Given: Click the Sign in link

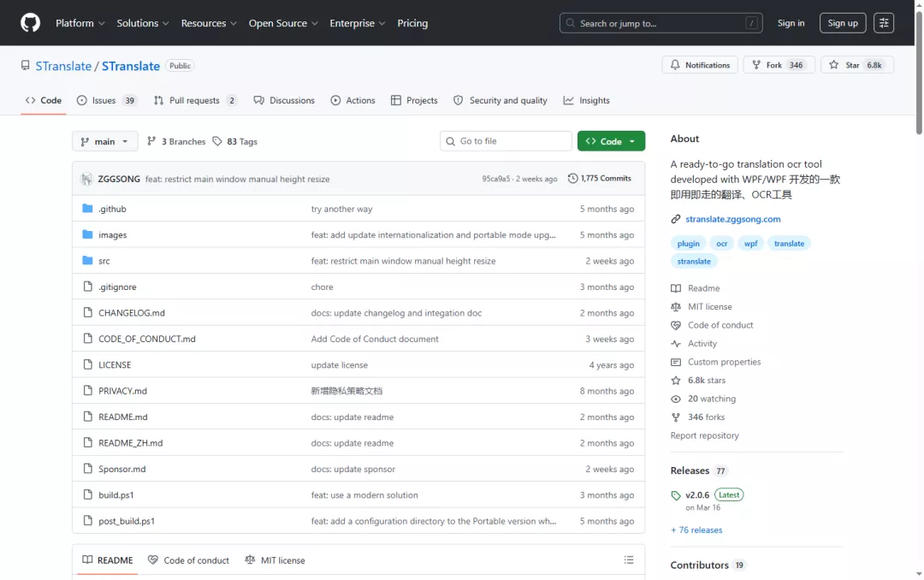Looking at the screenshot, I should (791, 23).
